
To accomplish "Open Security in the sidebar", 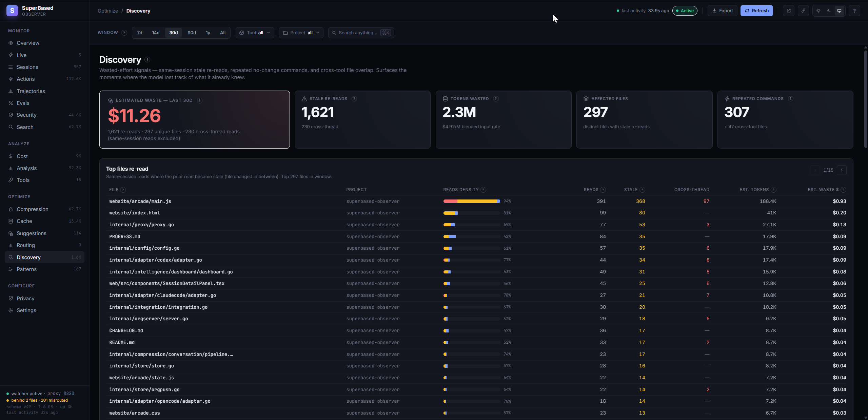I will (x=44, y=115).
